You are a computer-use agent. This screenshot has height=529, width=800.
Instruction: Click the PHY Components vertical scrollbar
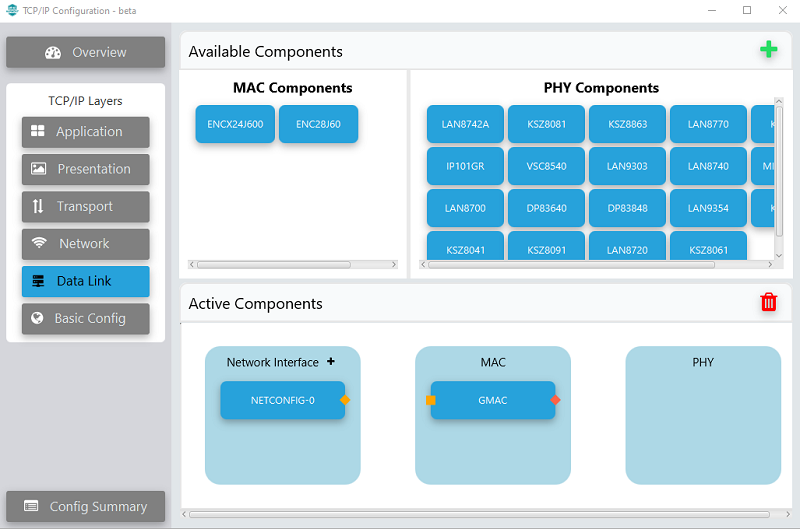[779, 171]
